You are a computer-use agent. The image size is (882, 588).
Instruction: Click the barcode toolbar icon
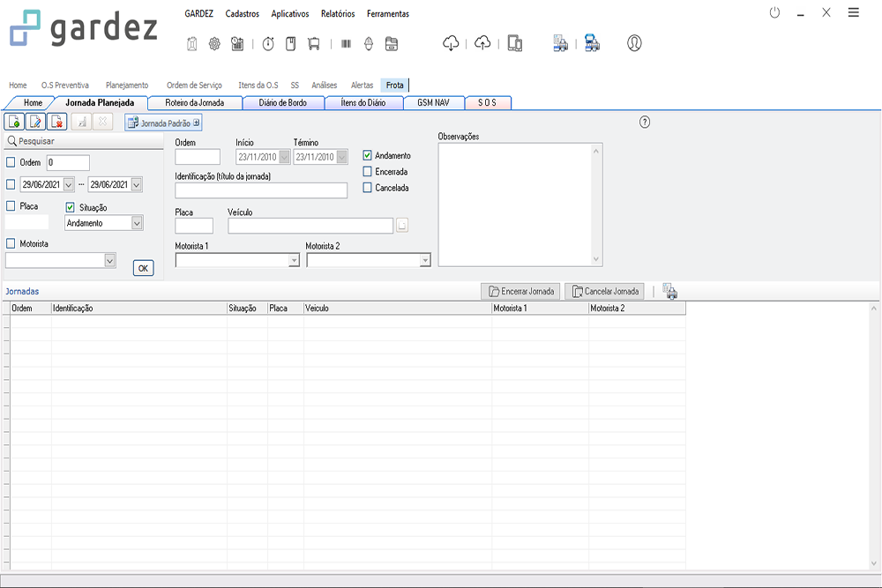346,44
